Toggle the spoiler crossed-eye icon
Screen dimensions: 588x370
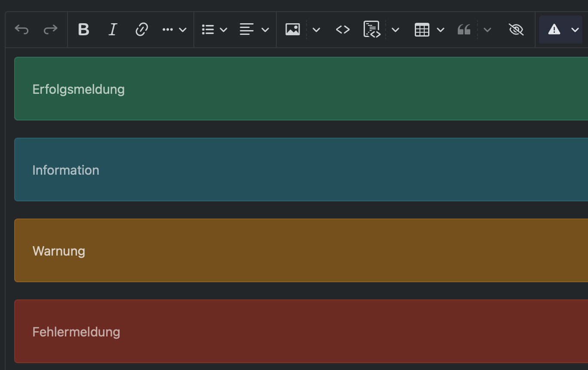(x=516, y=30)
